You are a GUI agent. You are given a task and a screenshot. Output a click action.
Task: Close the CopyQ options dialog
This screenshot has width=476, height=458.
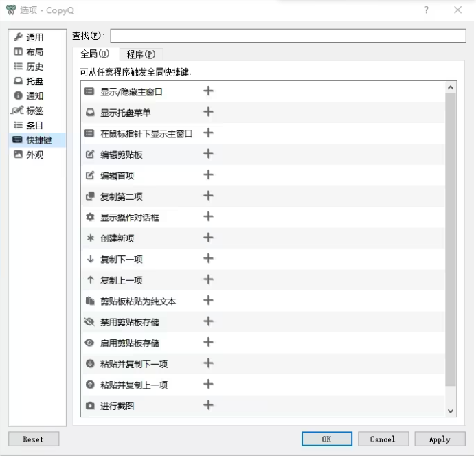457,10
